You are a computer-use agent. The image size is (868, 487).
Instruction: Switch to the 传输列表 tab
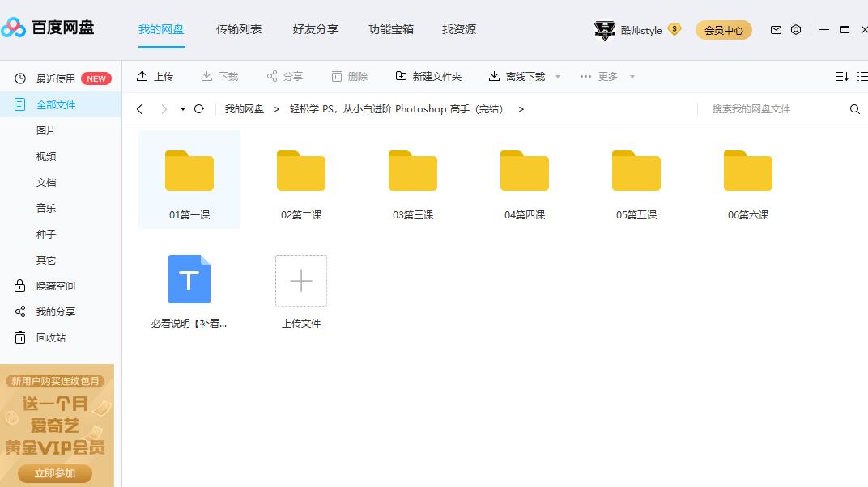click(x=239, y=29)
